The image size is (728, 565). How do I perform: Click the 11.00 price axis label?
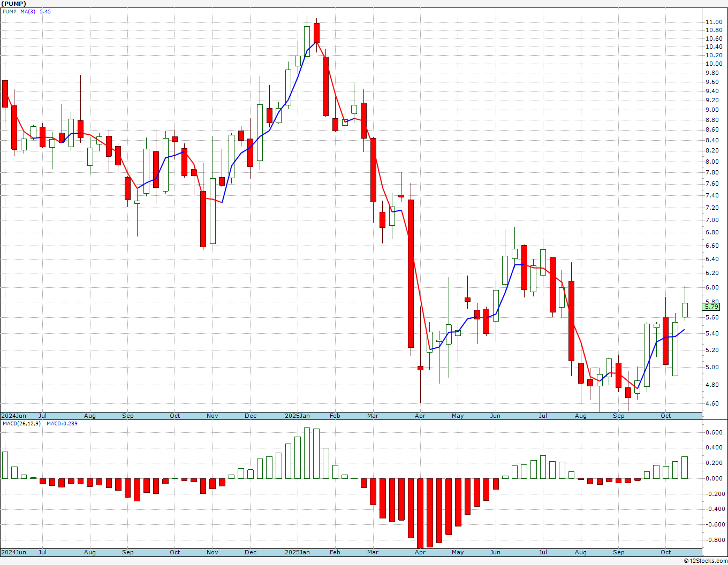pos(714,22)
